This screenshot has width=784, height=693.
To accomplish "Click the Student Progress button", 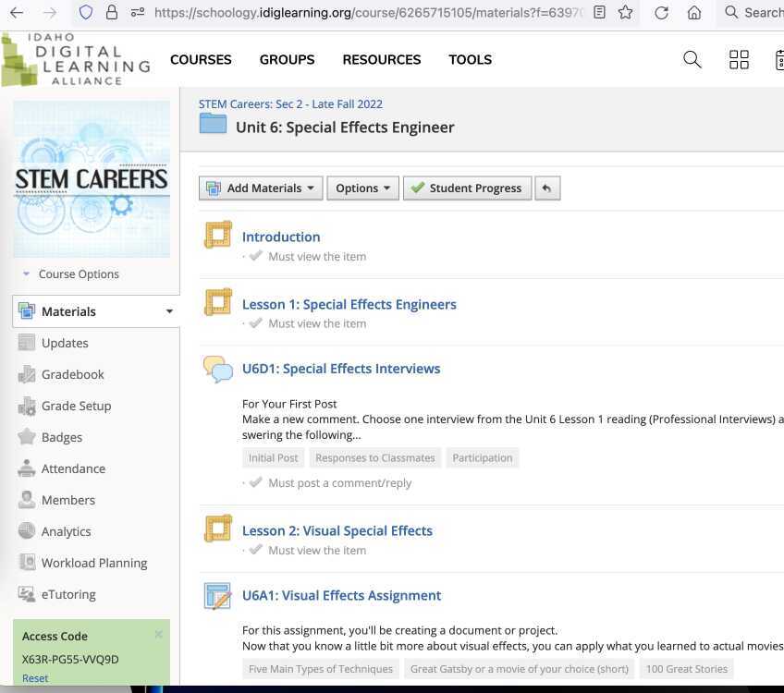I will (x=467, y=188).
